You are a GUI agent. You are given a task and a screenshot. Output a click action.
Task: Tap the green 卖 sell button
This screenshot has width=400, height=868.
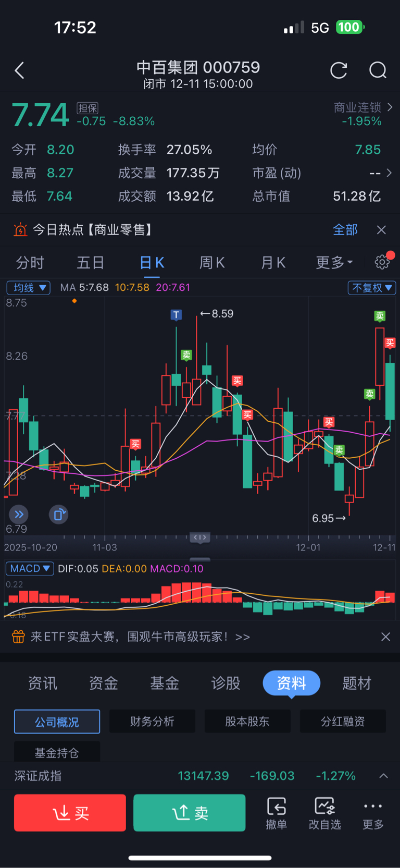190,813
